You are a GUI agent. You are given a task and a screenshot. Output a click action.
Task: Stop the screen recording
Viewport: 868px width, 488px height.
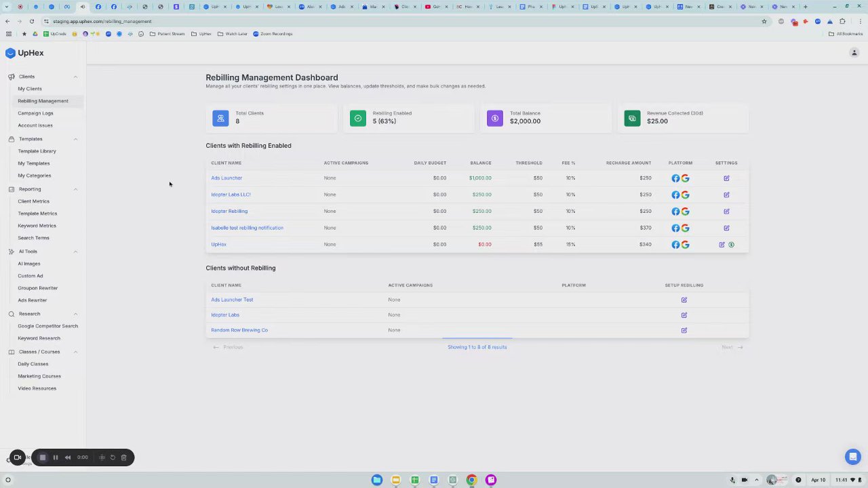pos(42,457)
